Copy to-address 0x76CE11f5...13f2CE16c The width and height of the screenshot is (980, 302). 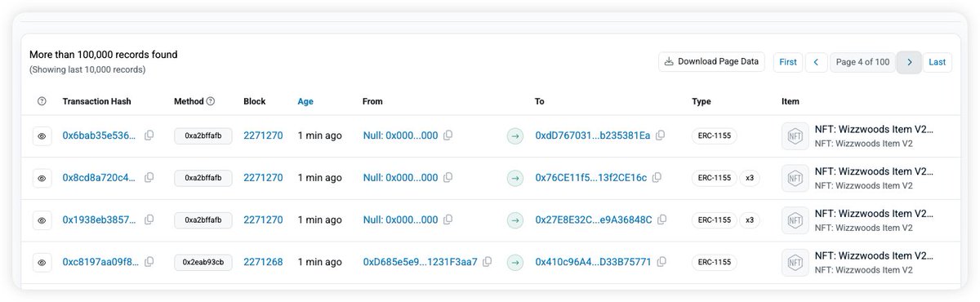click(x=657, y=177)
